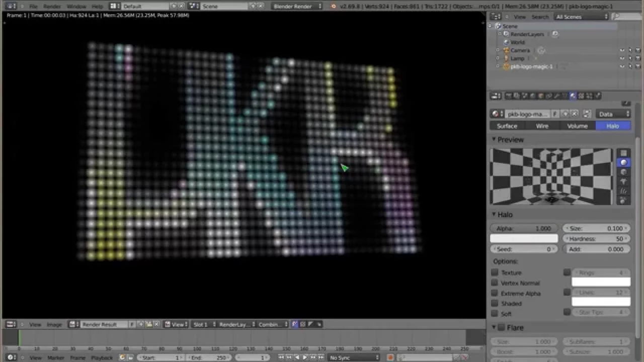Open the Window menu
644x362 pixels.
pyautogui.click(x=76, y=6)
